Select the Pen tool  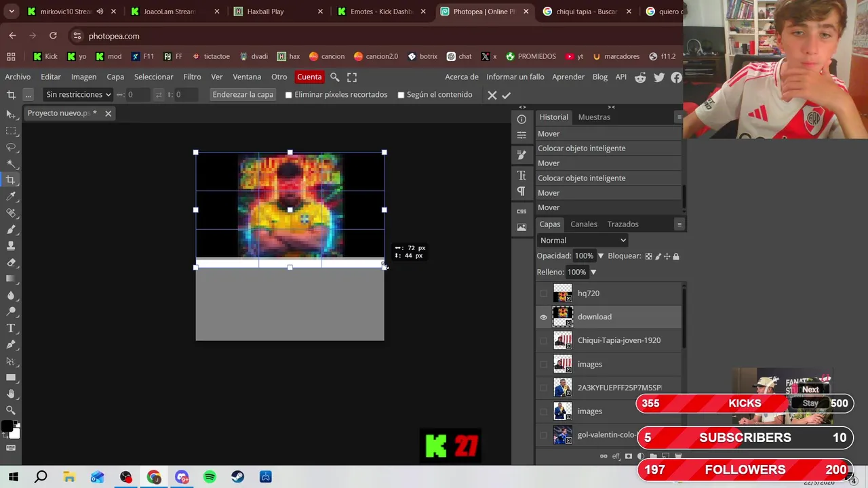[11, 344]
